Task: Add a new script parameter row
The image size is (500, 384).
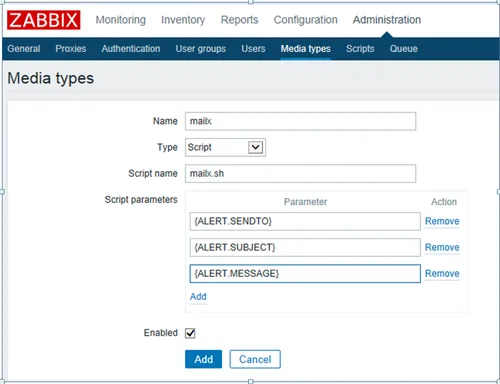Action: [198, 296]
